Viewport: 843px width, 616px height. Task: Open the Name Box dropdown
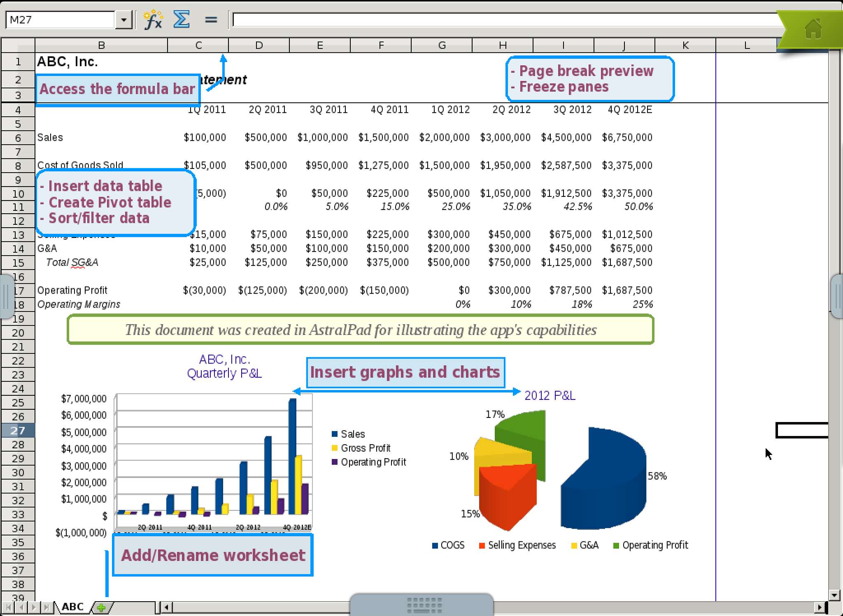click(123, 20)
